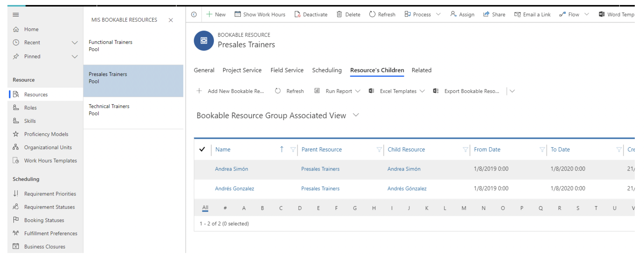Click Export Bookable Resource Groups
This screenshot has height=258, width=644.
tap(466, 91)
